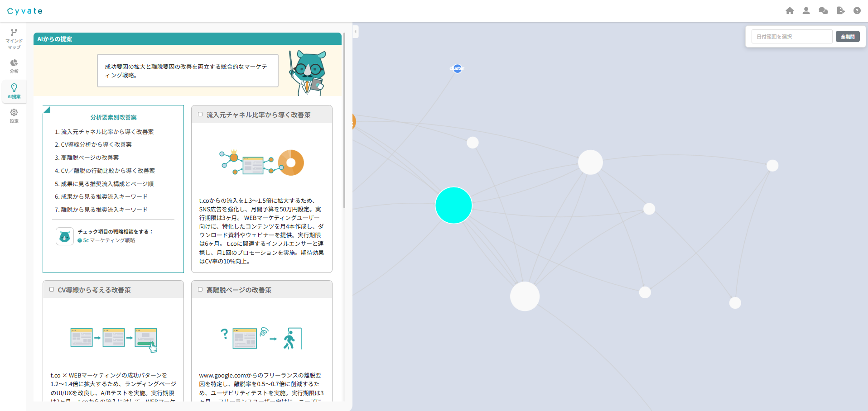Jump to 2. CV導線分析から導く改善案

pyautogui.click(x=93, y=144)
